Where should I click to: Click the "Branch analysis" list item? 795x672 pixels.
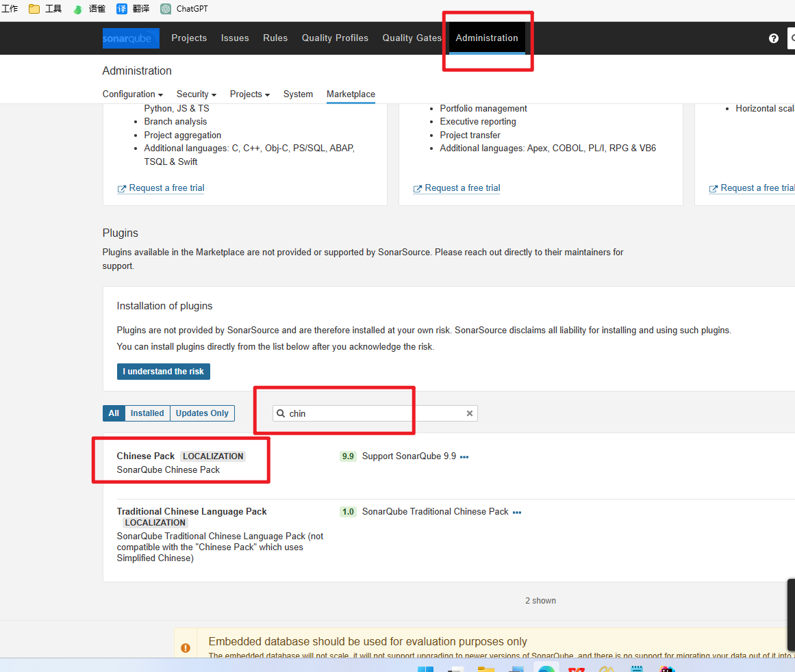(x=175, y=122)
